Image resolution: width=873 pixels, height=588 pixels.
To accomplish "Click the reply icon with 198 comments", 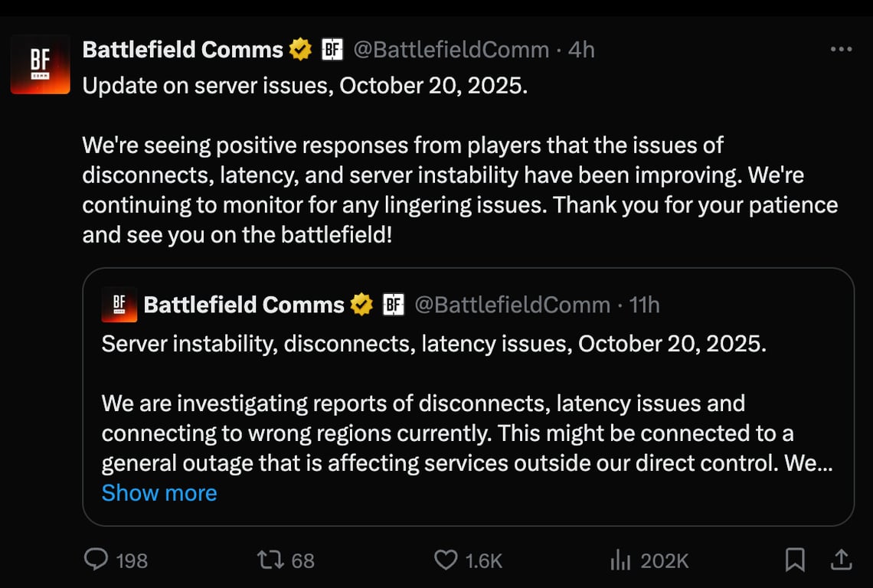I will [x=96, y=560].
